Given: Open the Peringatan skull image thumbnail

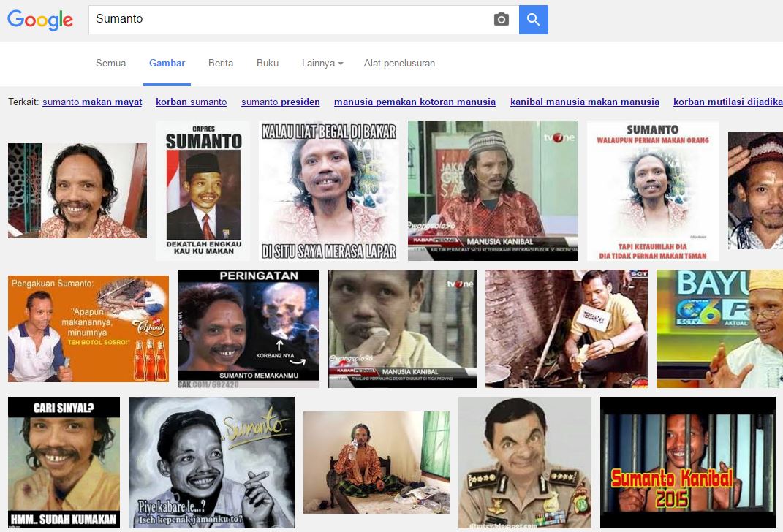Looking at the screenshot, I should pyautogui.click(x=249, y=329).
